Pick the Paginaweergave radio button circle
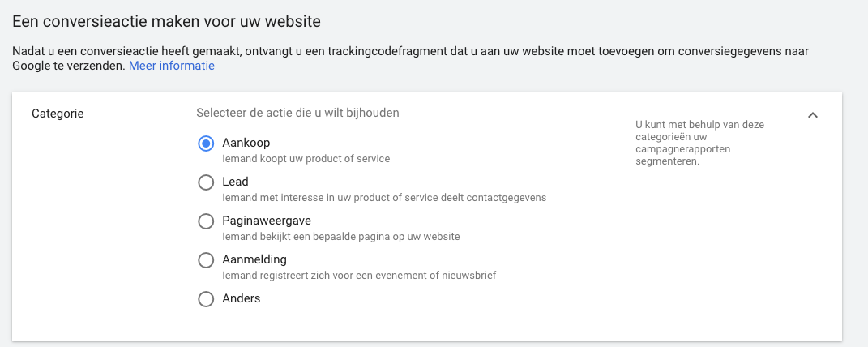This screenshot has width=868, height=347. point(206,221)
